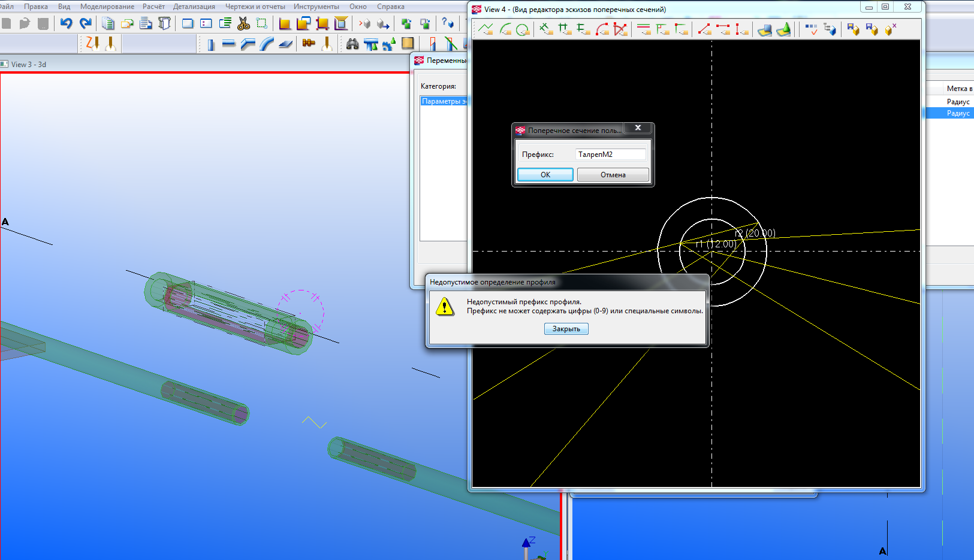Confirm the prefix dialog with OK
Viewport: 974px width, 560px height.
(x=545, y=175)
